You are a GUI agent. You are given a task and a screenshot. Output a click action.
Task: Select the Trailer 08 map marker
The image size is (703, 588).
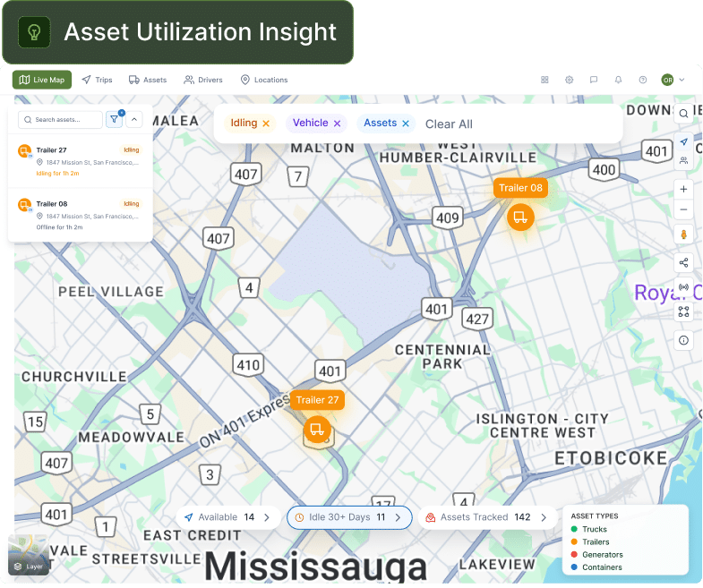[520, 217]
